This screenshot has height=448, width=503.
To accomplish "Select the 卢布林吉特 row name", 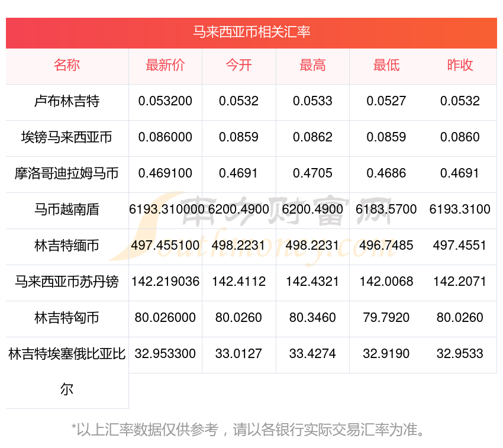I will point(67,101).
